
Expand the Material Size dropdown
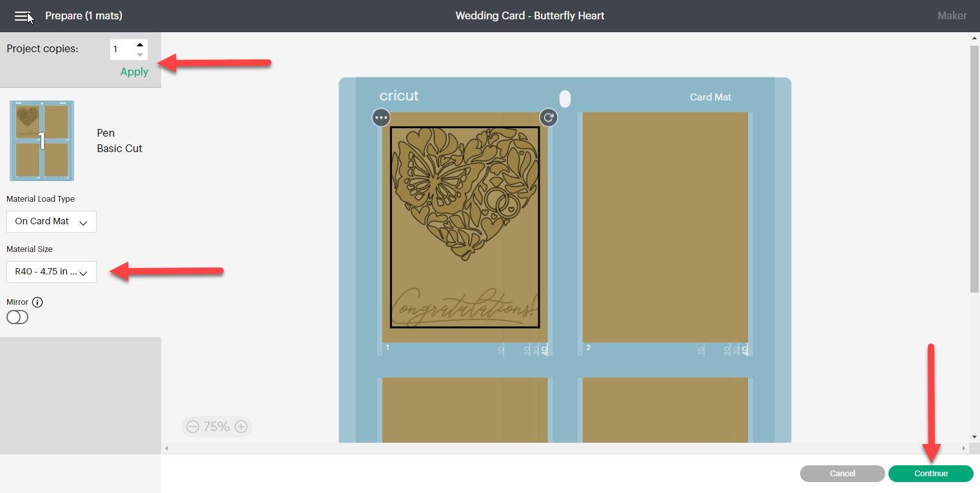(52, 272)
